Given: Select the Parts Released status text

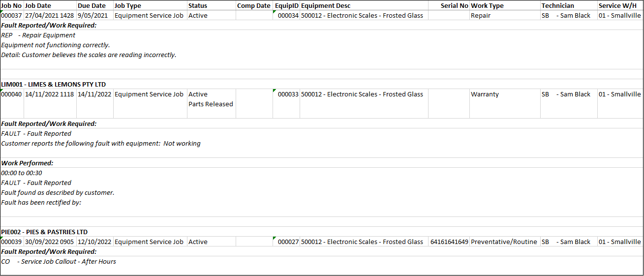Looking at the screenshot, I should (211, 104).
